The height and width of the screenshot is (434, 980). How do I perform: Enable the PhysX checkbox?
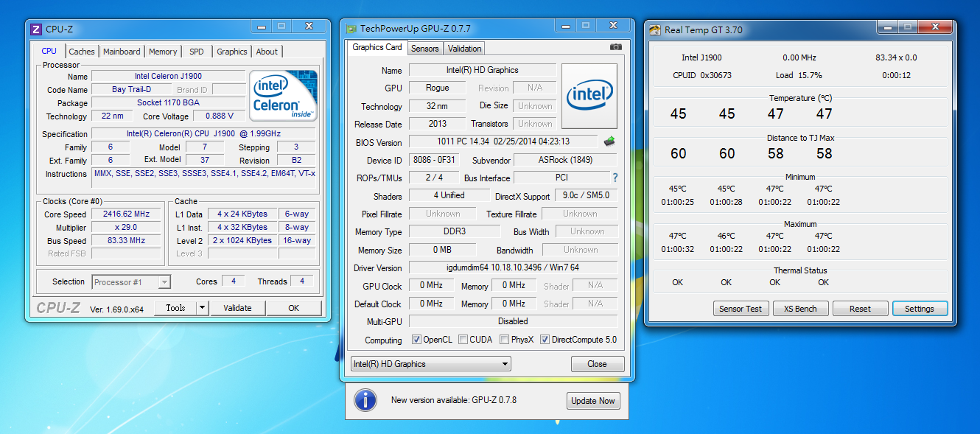coord(504,340)
